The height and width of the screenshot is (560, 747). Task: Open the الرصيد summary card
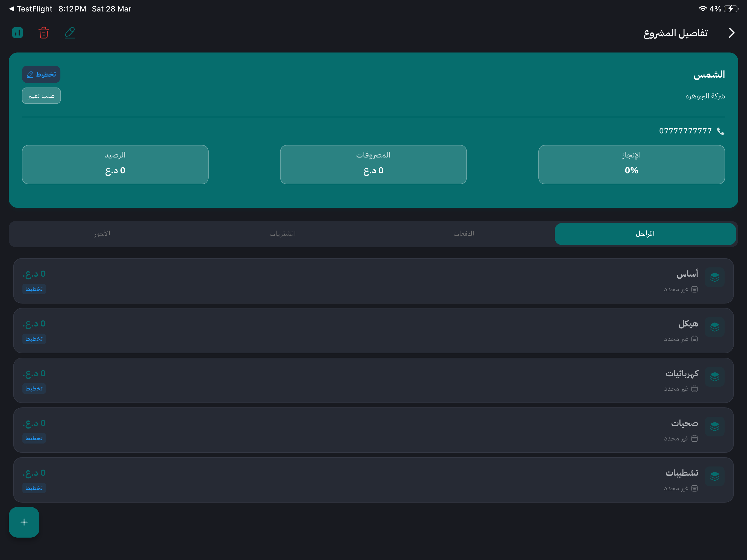click(115, 165)
